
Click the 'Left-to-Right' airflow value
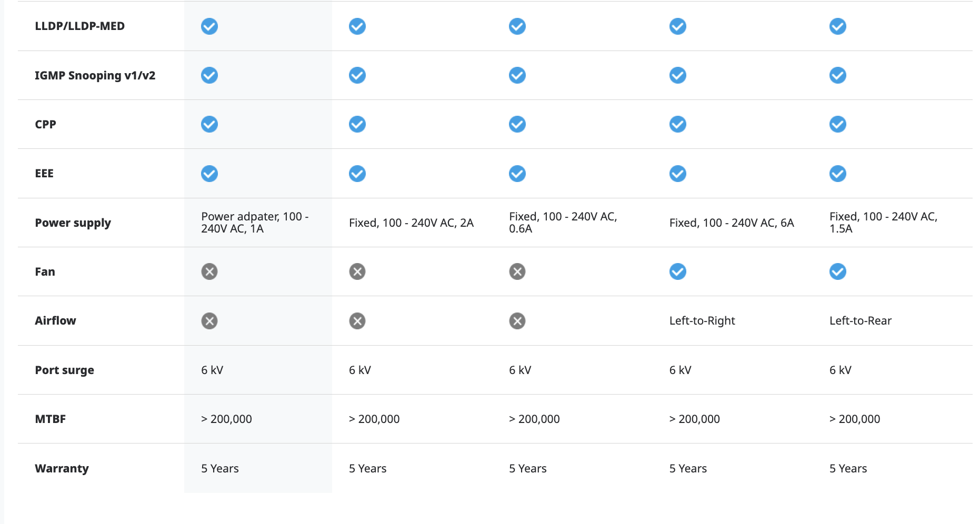click(x=702, y=321)
